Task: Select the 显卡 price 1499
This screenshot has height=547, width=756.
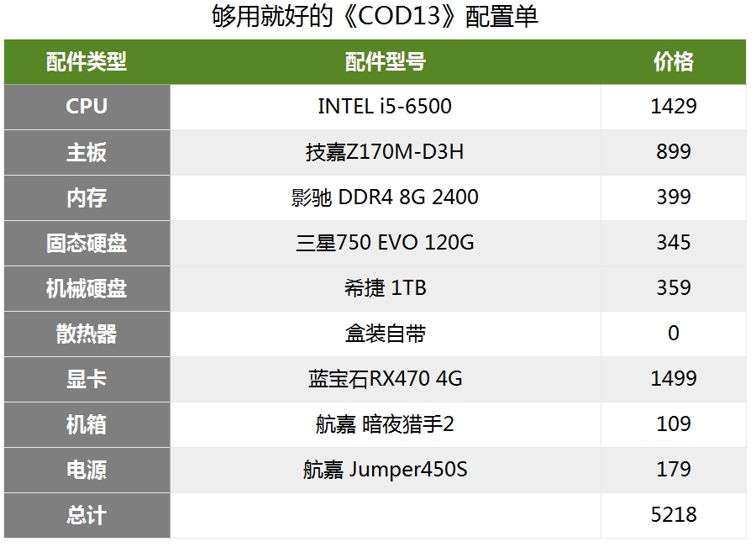Action: pyautogui.click(x=673, y=379)
